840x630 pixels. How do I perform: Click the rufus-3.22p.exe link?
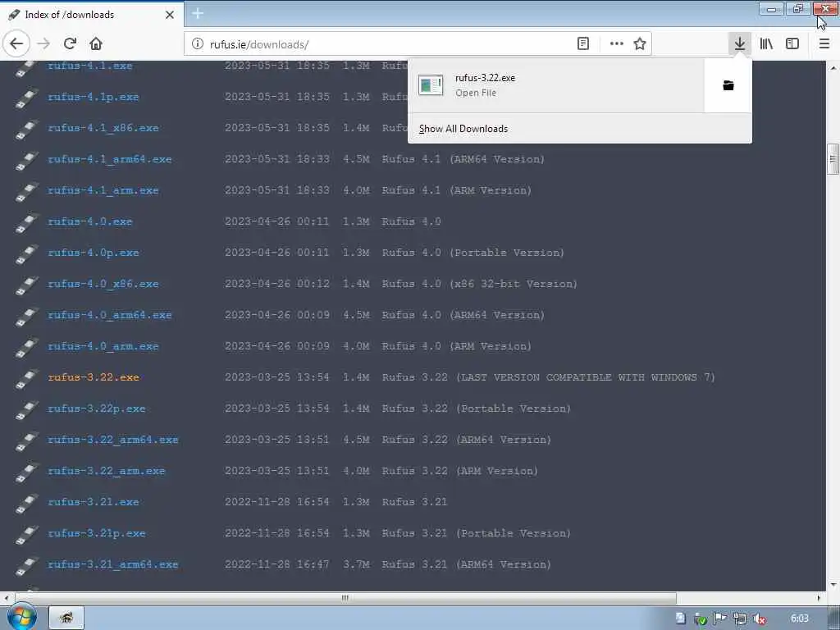point(97,409)
